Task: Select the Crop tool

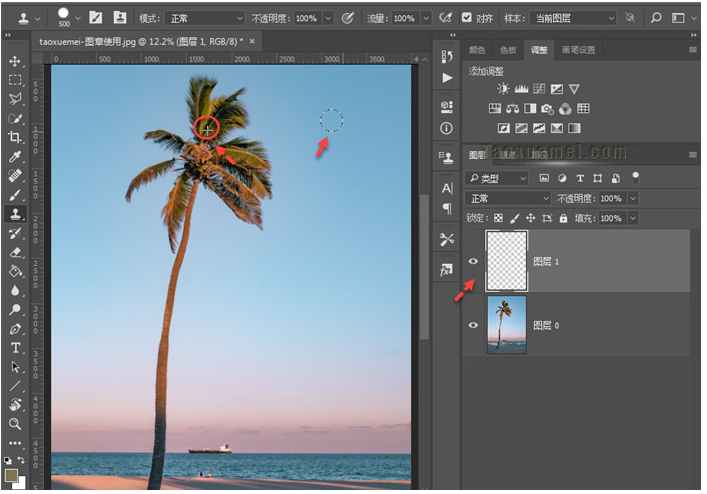Action: 15,137
